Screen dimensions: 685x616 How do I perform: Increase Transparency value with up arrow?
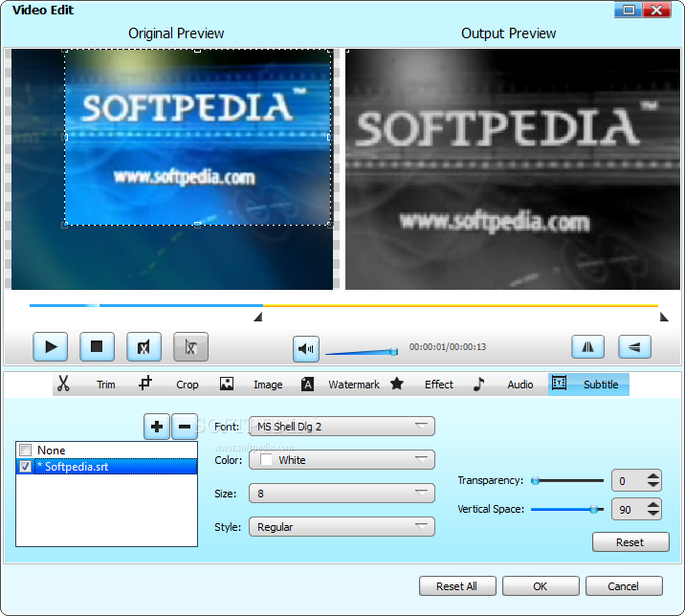653,476
